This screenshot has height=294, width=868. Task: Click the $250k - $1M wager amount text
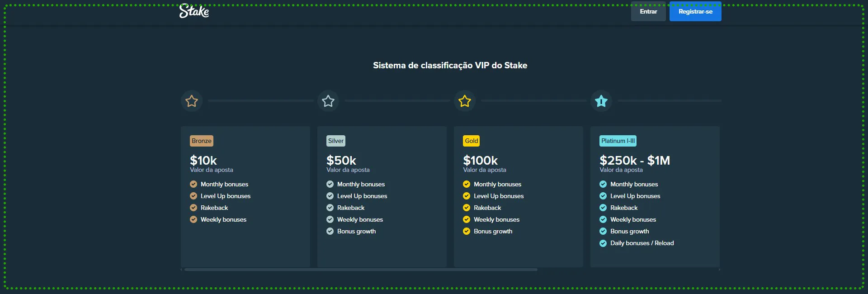tap(635, 161)
